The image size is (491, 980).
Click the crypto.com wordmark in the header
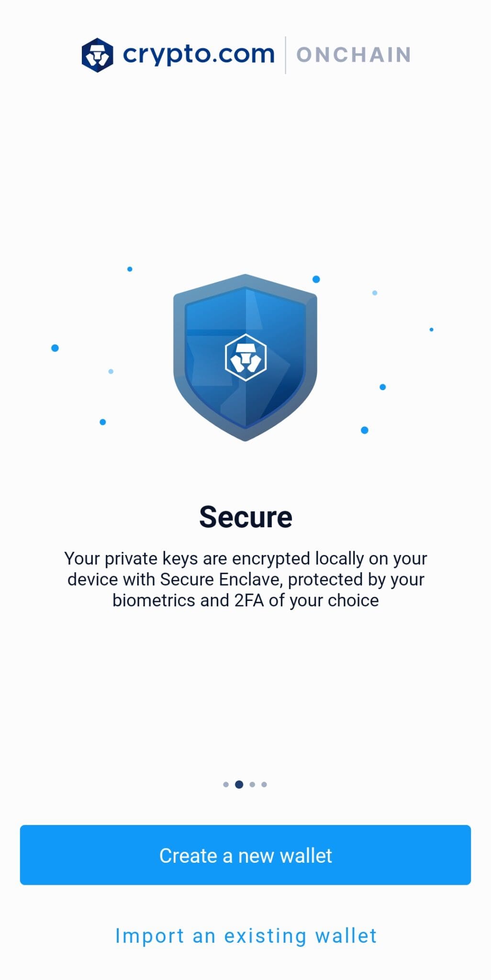pos(198,54)
